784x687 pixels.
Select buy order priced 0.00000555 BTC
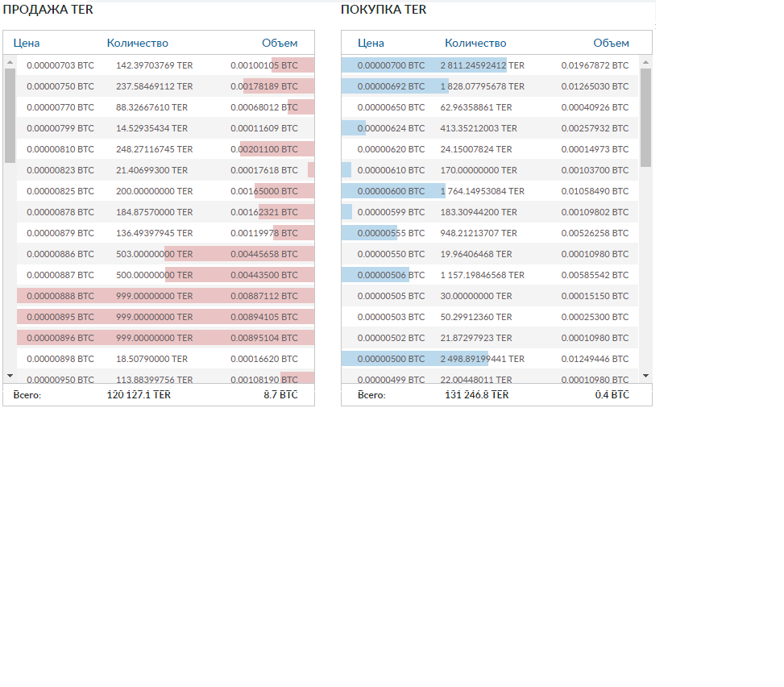[x=391, y=233]
